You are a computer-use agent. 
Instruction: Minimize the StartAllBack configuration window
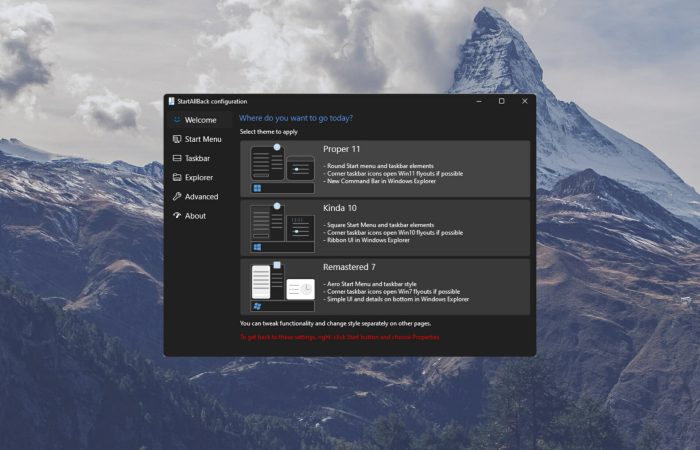pyautogui.click(x=479, y=101)
